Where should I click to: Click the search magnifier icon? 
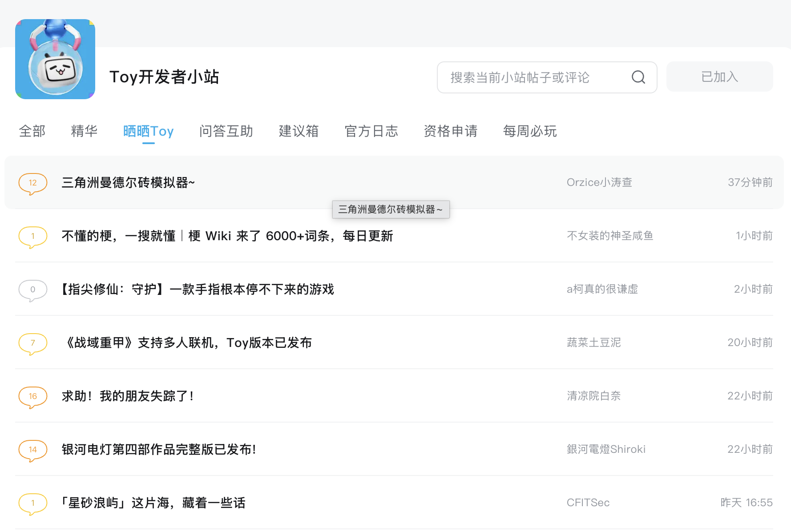(638, 77)
